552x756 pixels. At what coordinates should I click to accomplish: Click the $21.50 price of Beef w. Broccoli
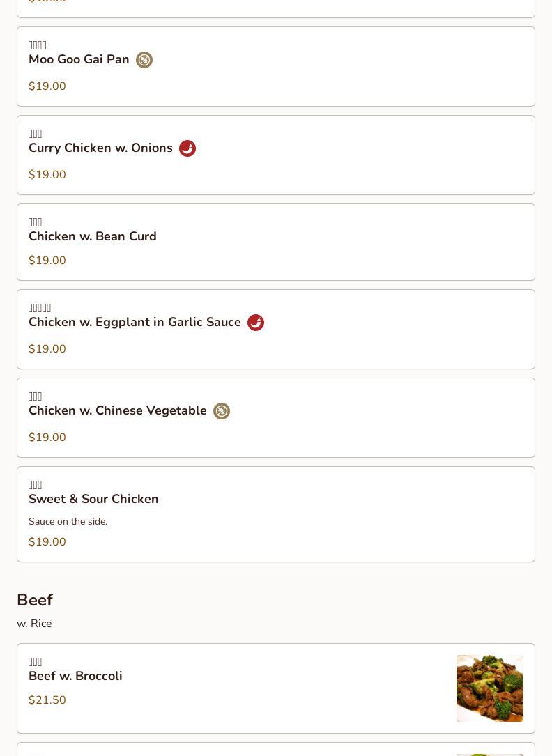(x=47, y=700)
